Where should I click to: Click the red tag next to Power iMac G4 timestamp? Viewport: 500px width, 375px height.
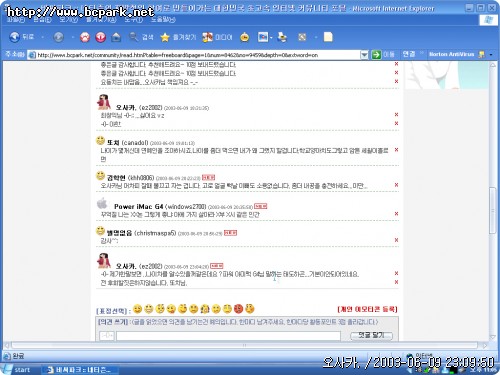pos(260,206)
